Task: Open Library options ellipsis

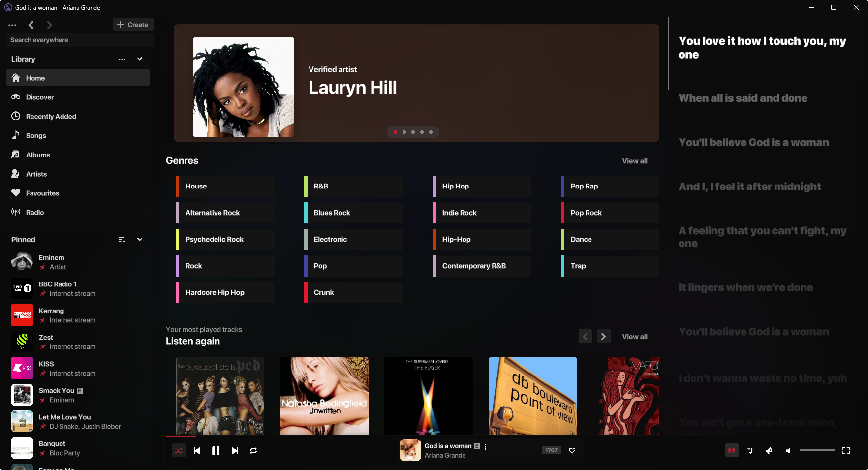Action: [122, 59]
